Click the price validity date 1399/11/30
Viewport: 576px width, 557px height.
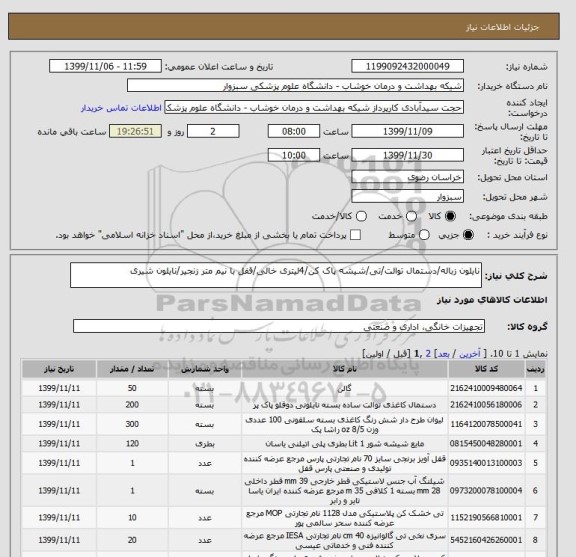coord(407,155)
